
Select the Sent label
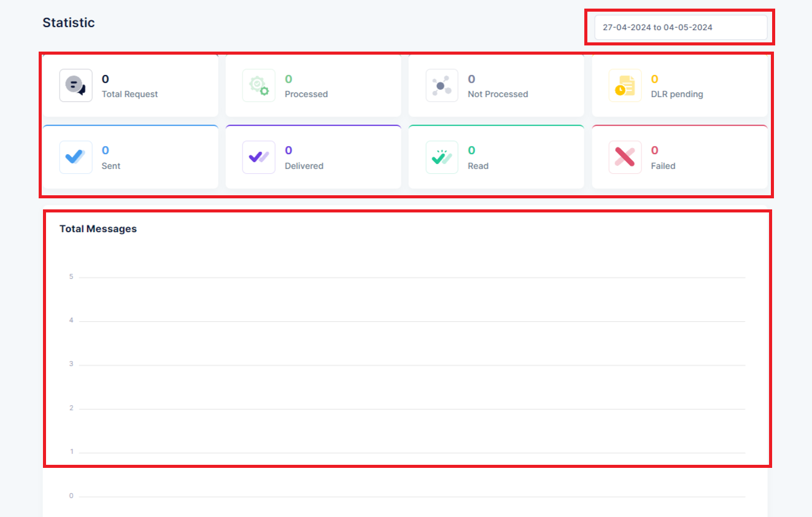111,166
